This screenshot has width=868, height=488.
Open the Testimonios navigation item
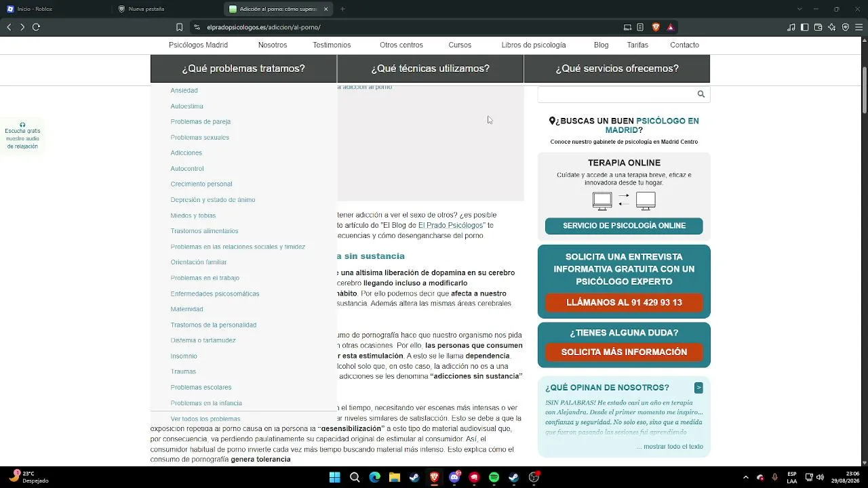point(332,45)
